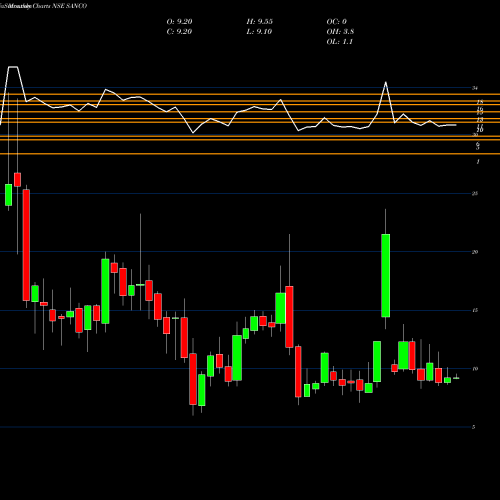This screenshot has width=500, height=500.
Task: Click the 10 gridline label in the candlestick panel
Action: pyautogui.click(x=475, y=369)
